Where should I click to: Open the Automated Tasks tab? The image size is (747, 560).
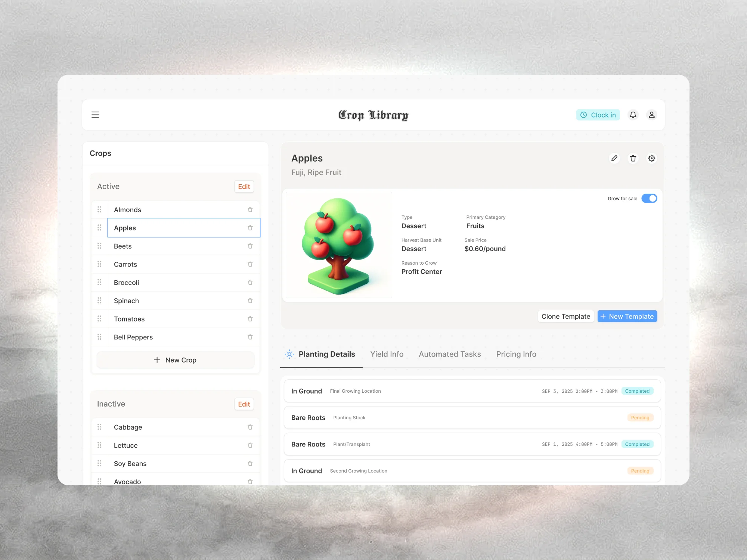[450, 354]
